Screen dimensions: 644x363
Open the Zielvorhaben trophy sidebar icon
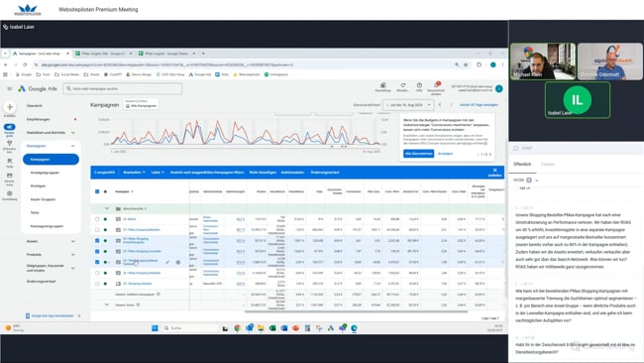10,144
